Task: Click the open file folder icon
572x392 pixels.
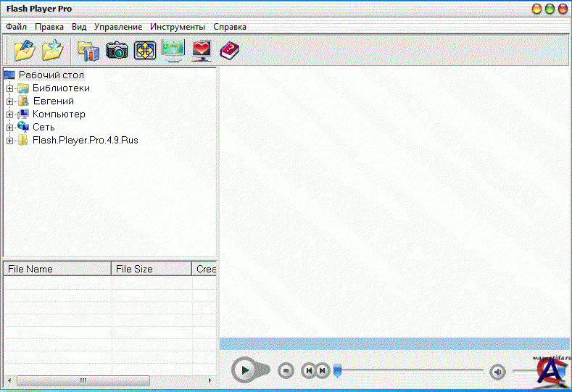Action: coord(25,50)
